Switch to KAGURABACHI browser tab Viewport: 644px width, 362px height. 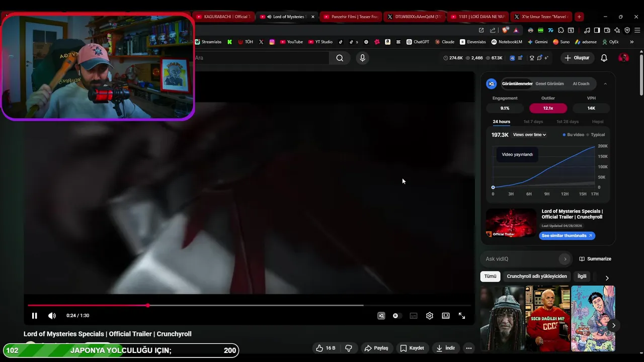coord(223,17)
